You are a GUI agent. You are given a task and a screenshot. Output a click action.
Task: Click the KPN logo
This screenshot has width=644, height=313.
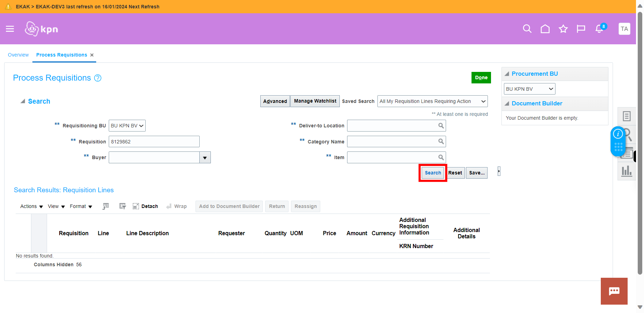[41, 29]
